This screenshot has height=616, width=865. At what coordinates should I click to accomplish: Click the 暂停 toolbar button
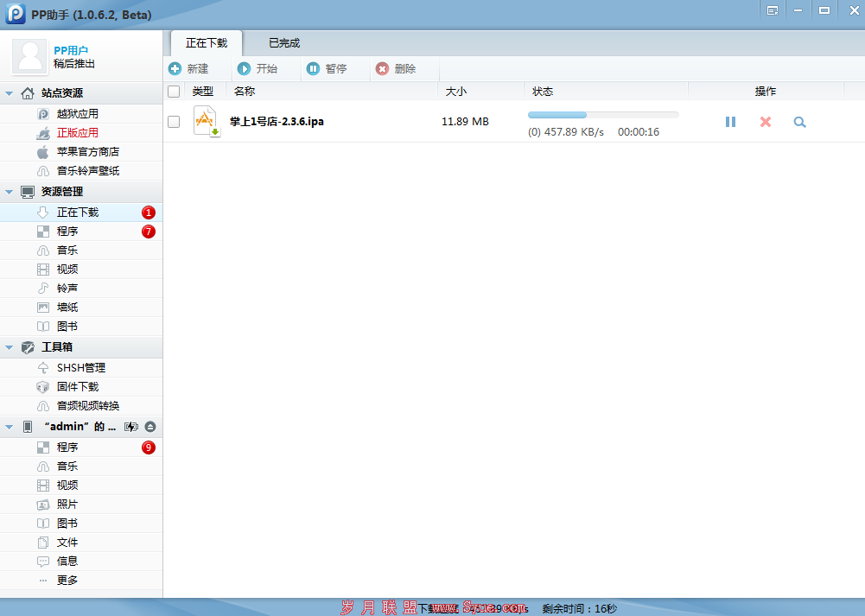click(x=327, y=69)
